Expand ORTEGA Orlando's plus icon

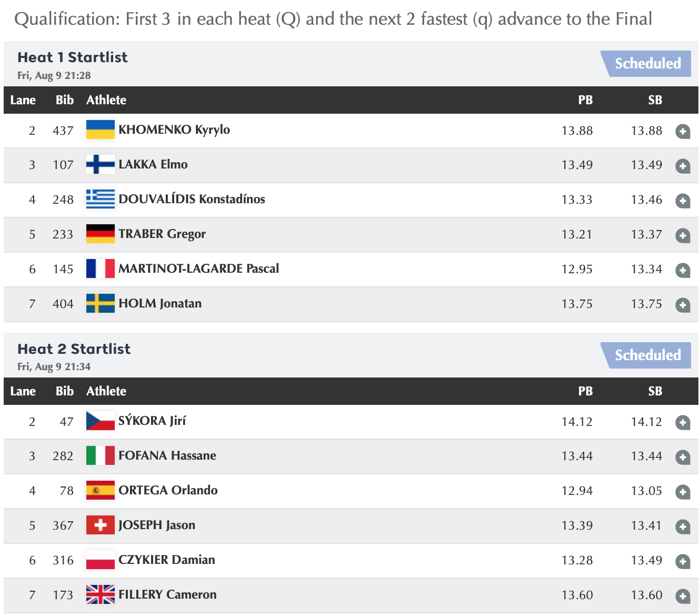pos(683,492)
